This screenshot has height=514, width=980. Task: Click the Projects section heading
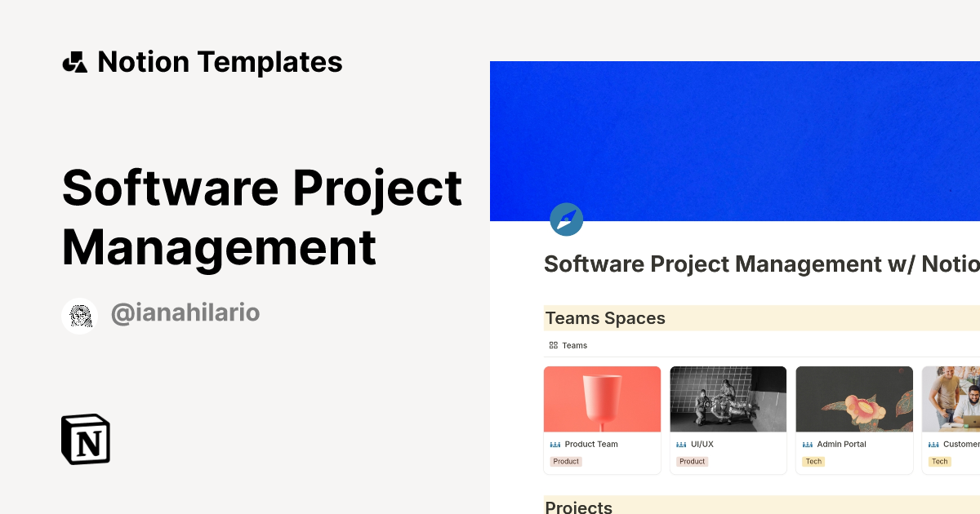click(x=578, y=507)
